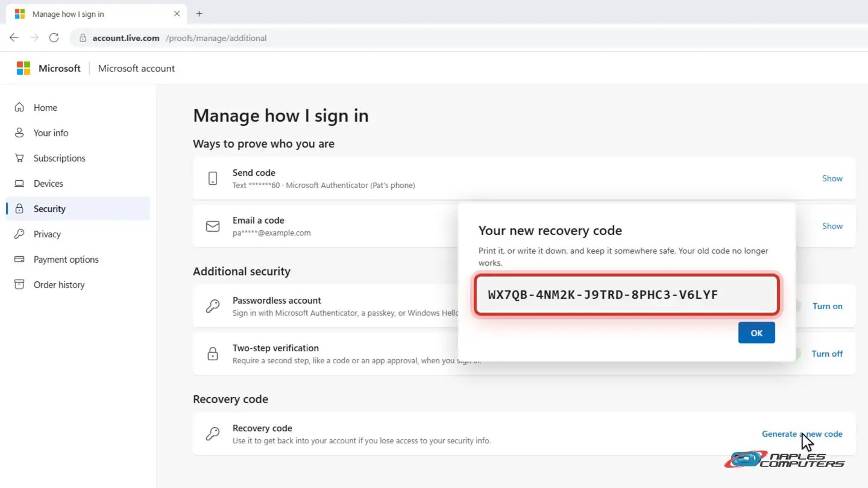Click the Email a code row title
868x488 pixels.
pos(258,220)
